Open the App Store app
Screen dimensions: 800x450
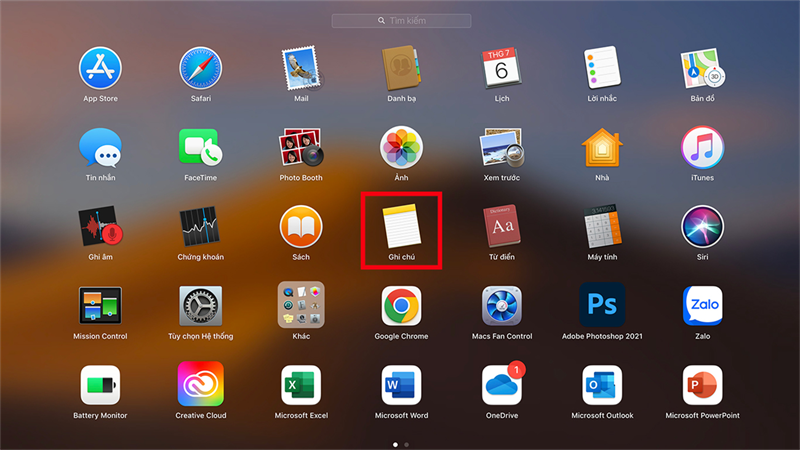[100, 68]
